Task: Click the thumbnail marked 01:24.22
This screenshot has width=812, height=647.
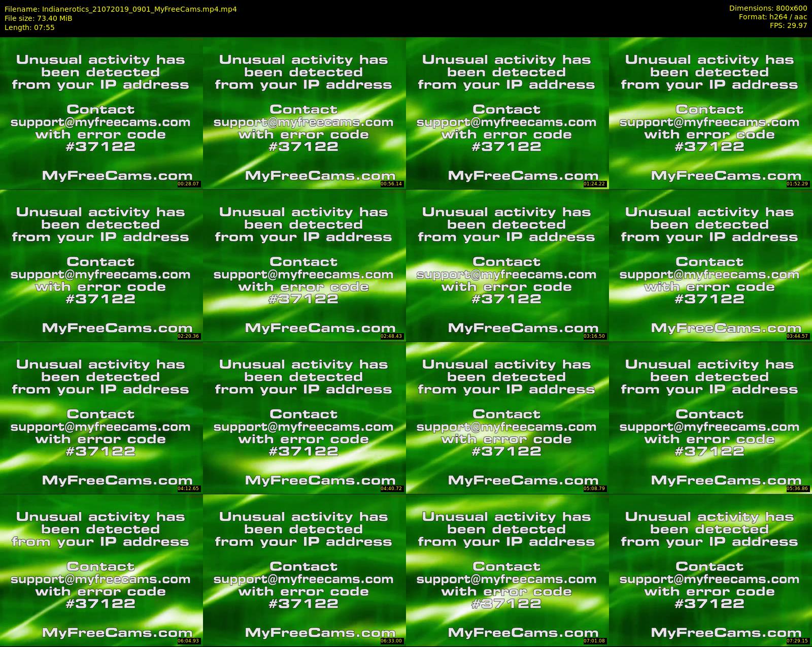Action: click(507, 113)
